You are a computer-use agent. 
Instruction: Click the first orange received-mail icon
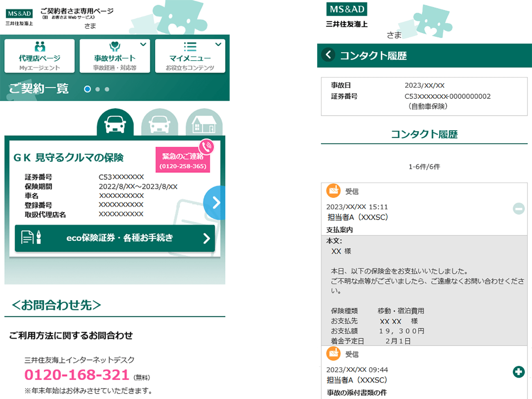333,190
